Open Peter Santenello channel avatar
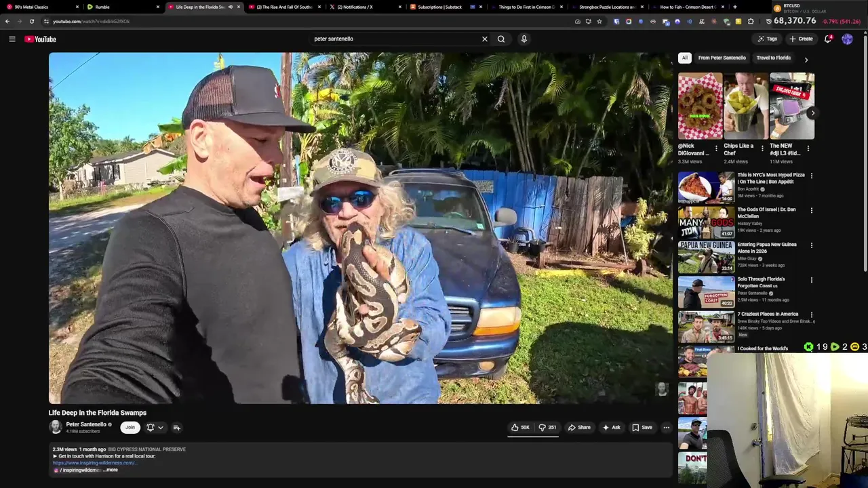Screen dimensions: 868x488 (x=56, y=427)
